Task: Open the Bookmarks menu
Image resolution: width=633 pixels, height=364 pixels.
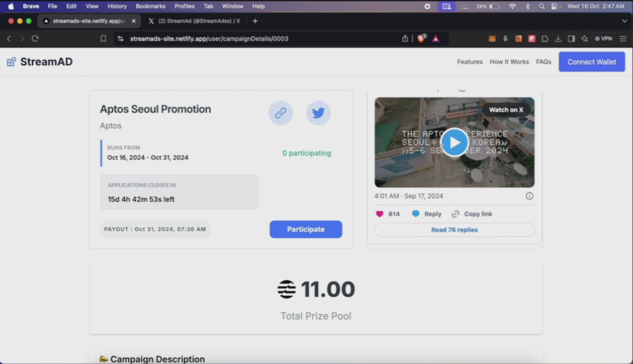Action: click(150, 6)
